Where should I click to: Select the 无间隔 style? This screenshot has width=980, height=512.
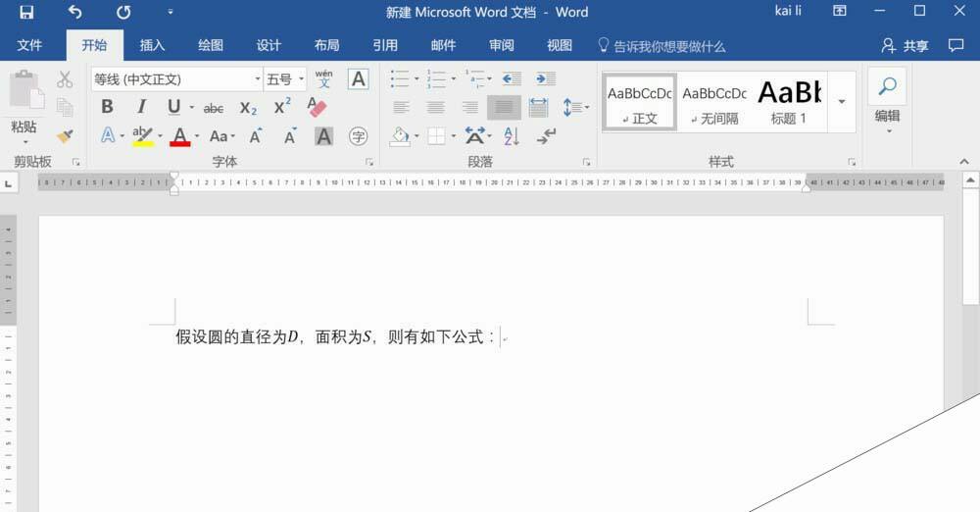[x=714, y=103]
